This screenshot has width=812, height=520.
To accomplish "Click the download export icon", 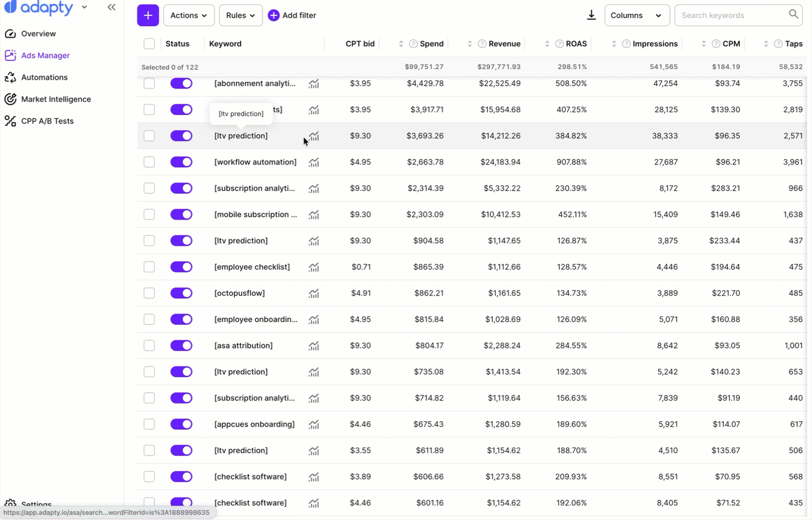I will click(591, 15).
